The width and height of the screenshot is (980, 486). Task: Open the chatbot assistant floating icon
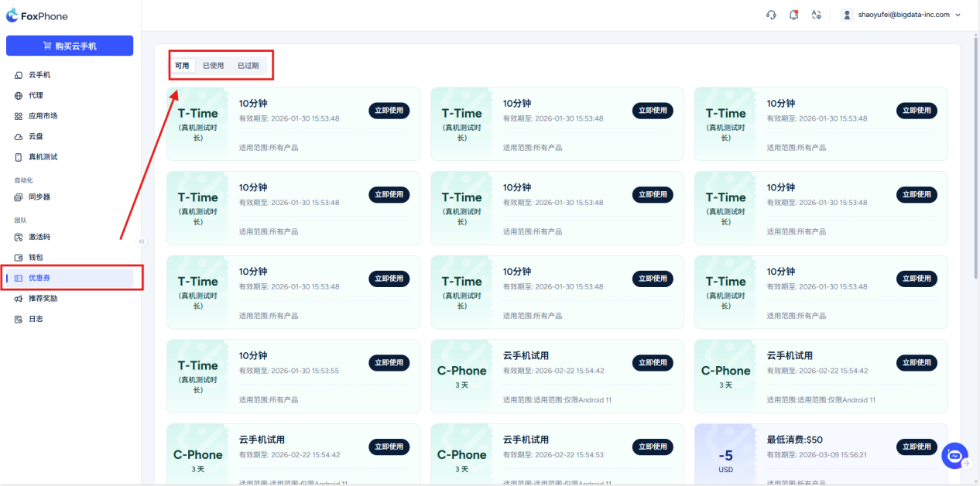coord(954,456)
